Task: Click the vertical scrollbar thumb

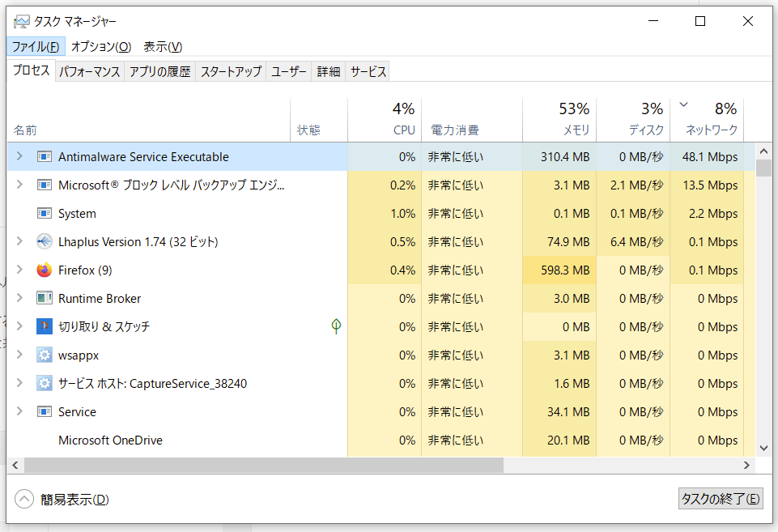Action: 763,168
